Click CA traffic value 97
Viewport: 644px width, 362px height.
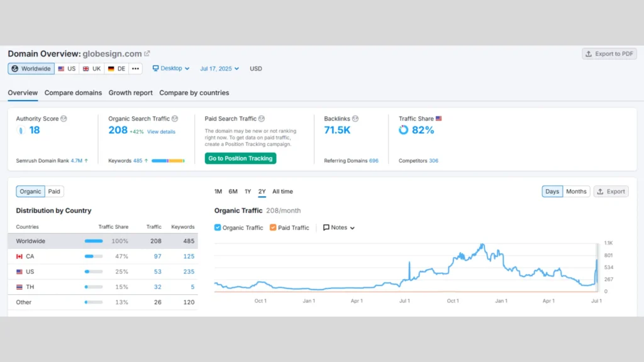(x=158, y=256)
